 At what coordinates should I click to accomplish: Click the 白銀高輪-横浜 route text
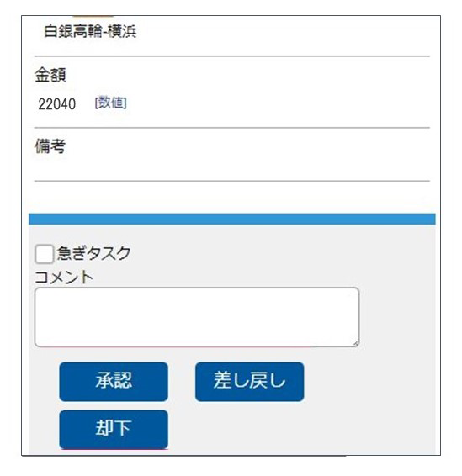(x=90, y=31)
